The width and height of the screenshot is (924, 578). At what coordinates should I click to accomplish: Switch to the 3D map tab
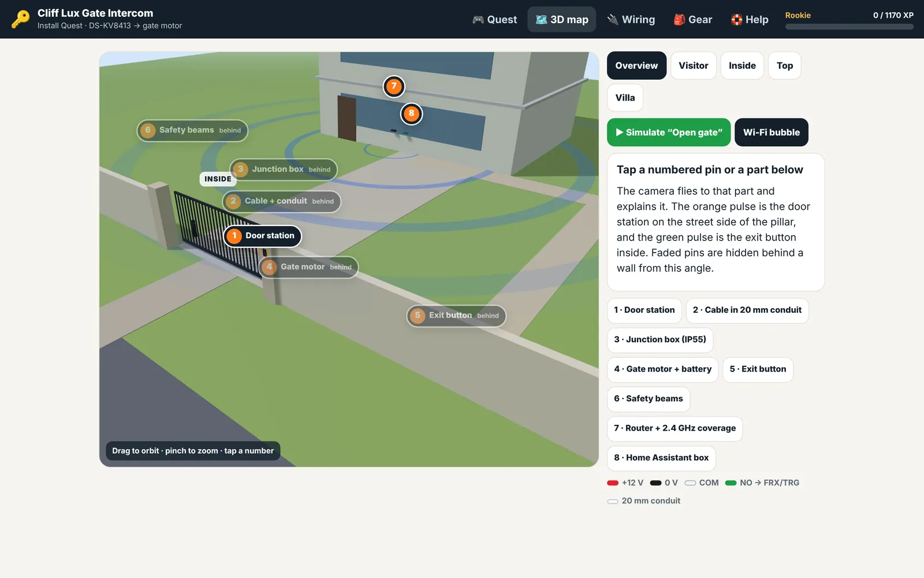(562, 20)
